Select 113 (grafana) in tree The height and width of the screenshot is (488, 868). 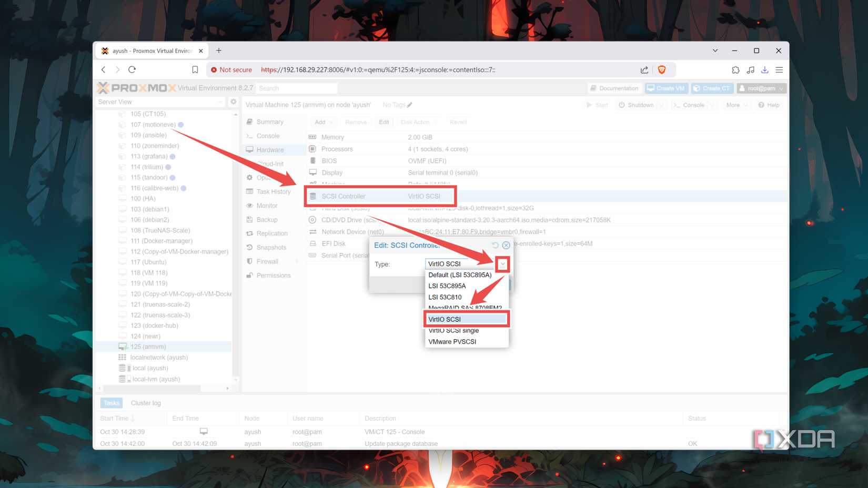click(x=163, y=156)
